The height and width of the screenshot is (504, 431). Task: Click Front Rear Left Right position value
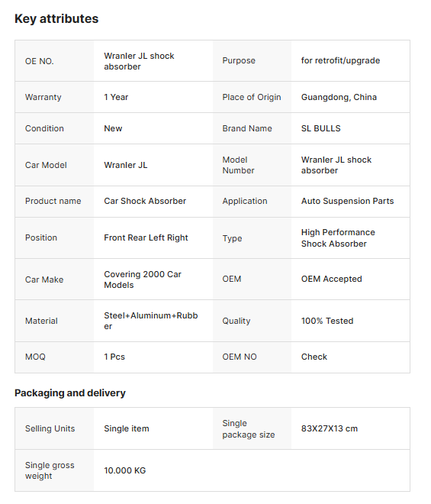pos(146,237)
